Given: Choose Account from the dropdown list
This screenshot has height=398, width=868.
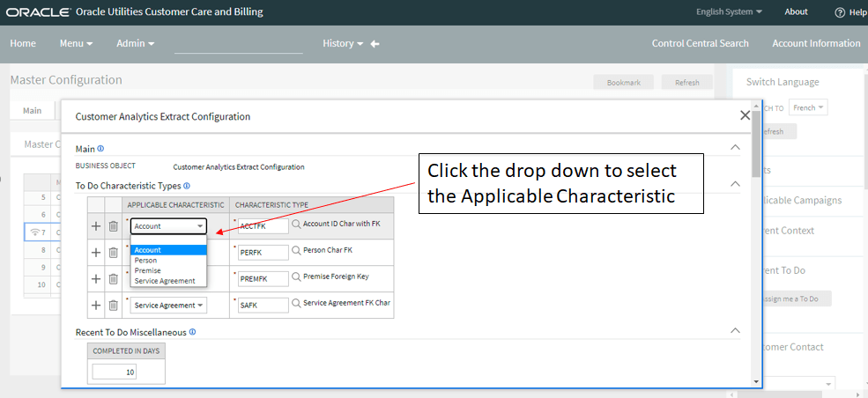Looking at the screenshot, I should [169, 250].
